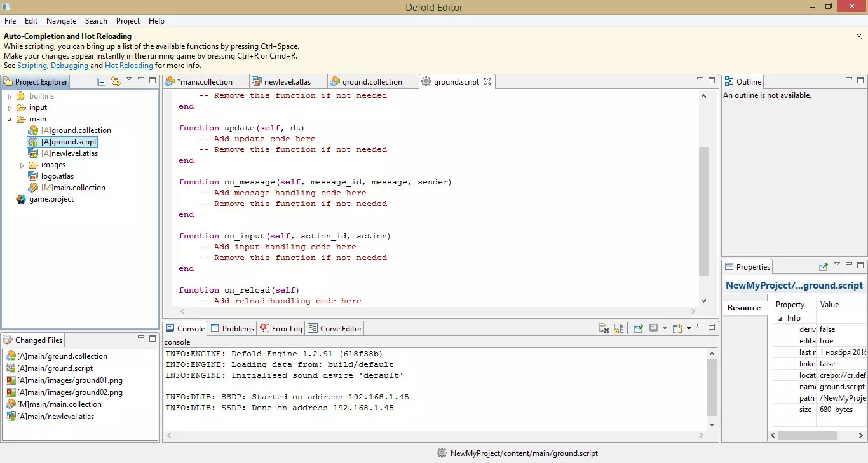Close the ground.script editor tab
Viewport: 868px width, 463px height.
[487, 81]
